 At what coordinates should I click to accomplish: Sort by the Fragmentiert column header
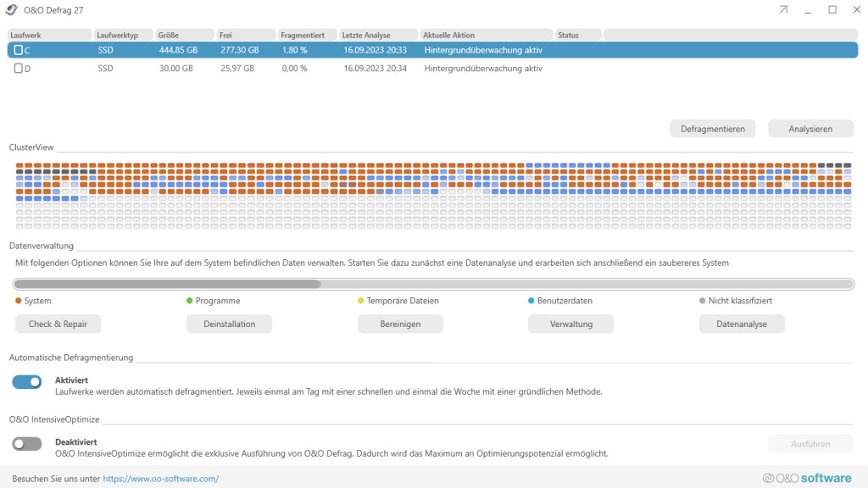pyautogui.click(x=307, y=35)
